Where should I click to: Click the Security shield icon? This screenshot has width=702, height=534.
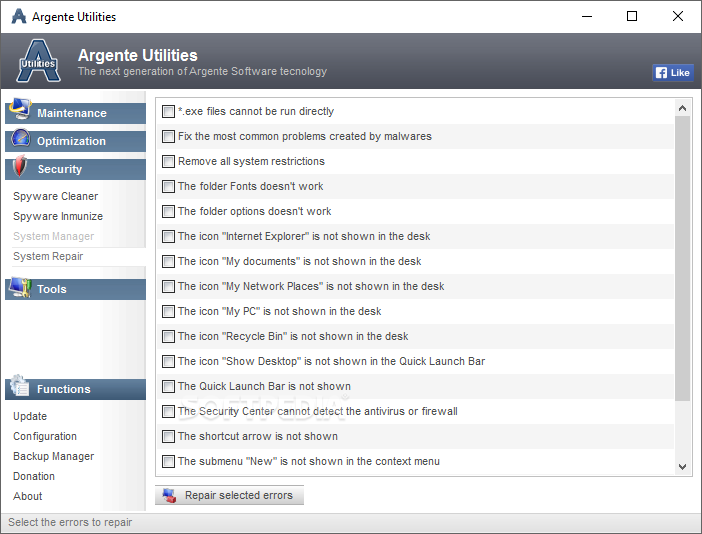(19, 166)
